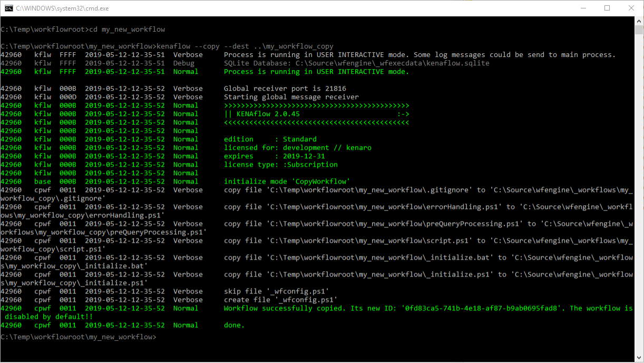644x363 pixels.
Task: Select the 'SQLite Database' log message
Action: [x=357, y=63]
